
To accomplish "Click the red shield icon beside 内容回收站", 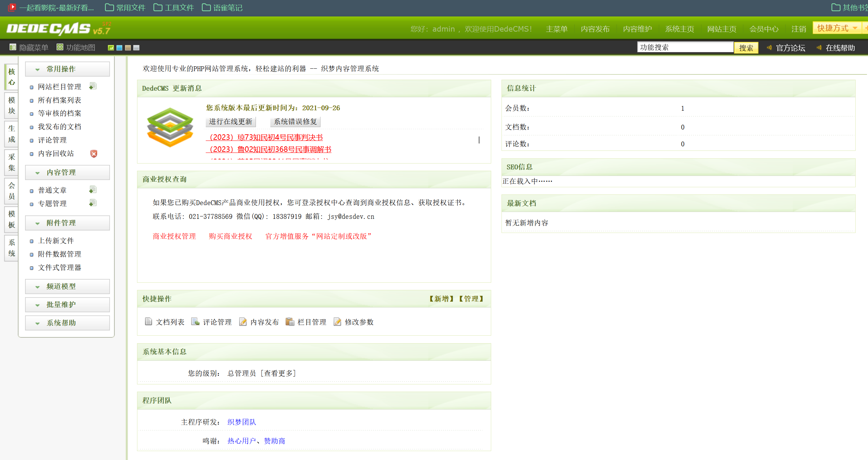I will point(94,154).
